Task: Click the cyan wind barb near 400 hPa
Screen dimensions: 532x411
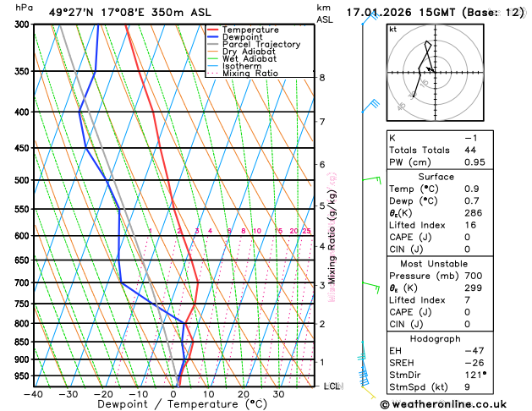Action: coord(370,106)
